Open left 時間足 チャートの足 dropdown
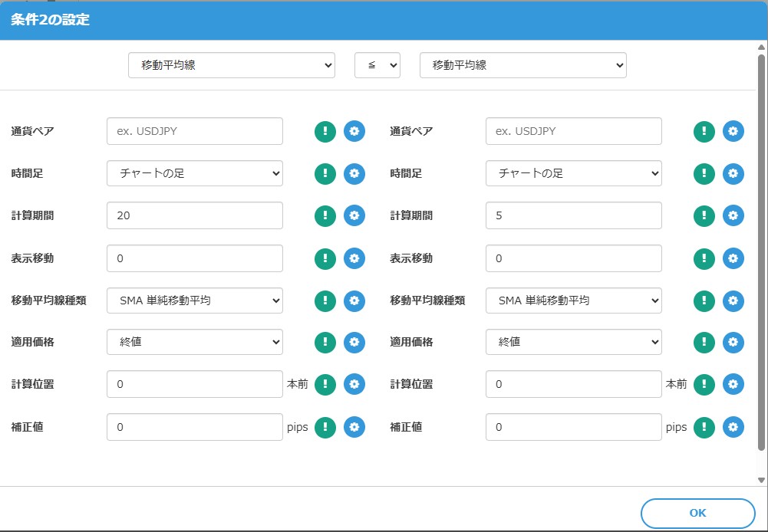The image size is (768, 532). pyautogui.click(x=194, y=173)
